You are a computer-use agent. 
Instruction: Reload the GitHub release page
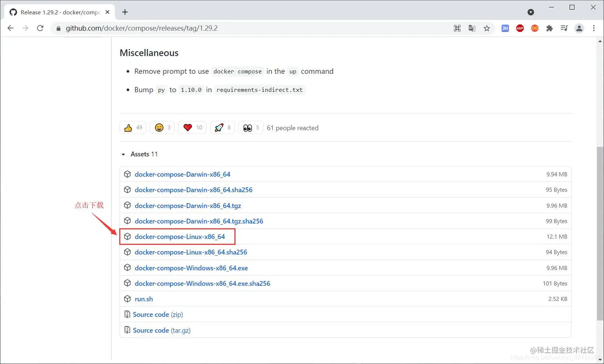click(x=40, y=28)
